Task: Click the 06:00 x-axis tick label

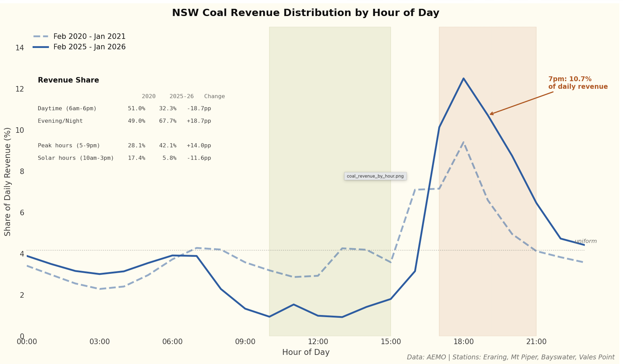Action: [172, 342]
